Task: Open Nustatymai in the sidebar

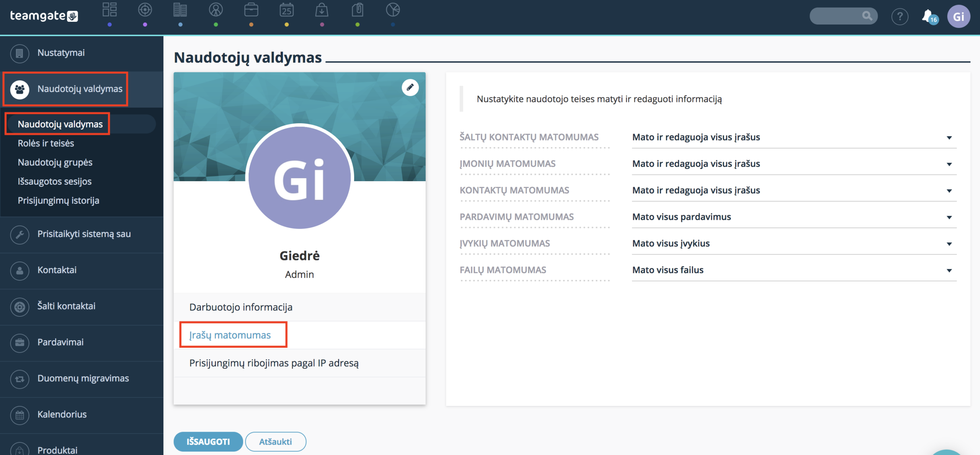Action: 82,53
